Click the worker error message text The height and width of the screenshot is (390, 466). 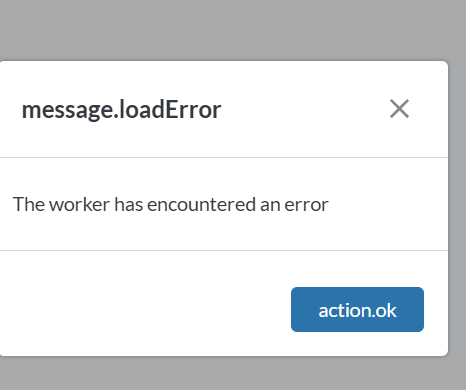[171, 204]
